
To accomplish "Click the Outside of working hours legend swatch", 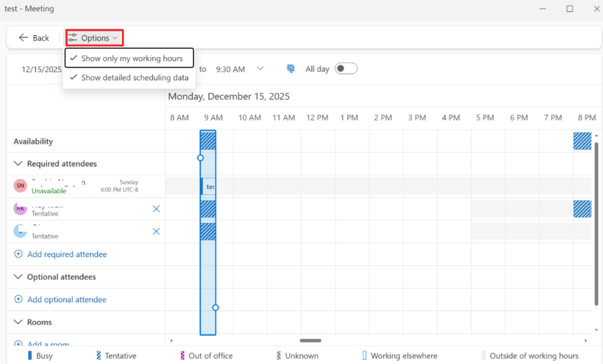I will [483, 356].
